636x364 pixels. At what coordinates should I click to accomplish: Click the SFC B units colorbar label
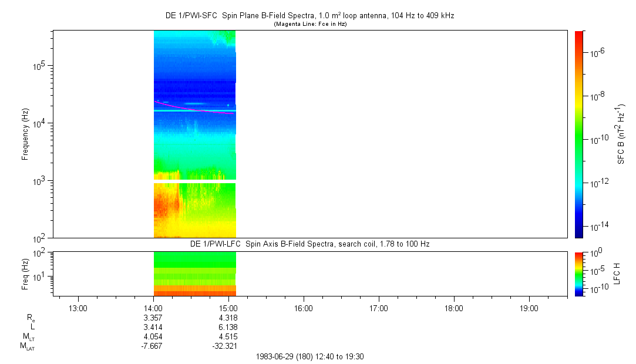tap(621, 134)
